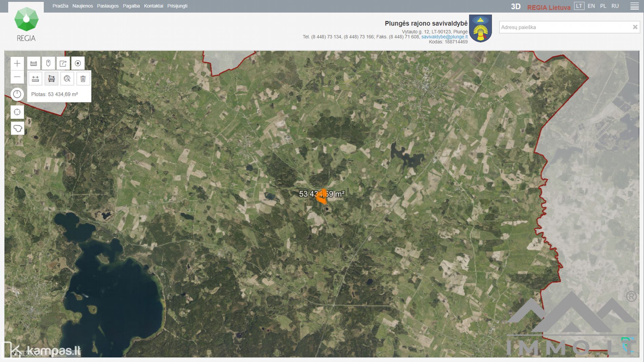Open the Naujienos menu item
Screen dimensions: 644x362
(82, 6)
